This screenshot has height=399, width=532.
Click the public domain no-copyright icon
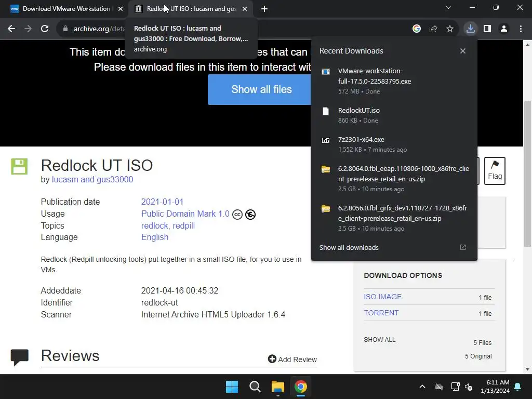point(250,215)
